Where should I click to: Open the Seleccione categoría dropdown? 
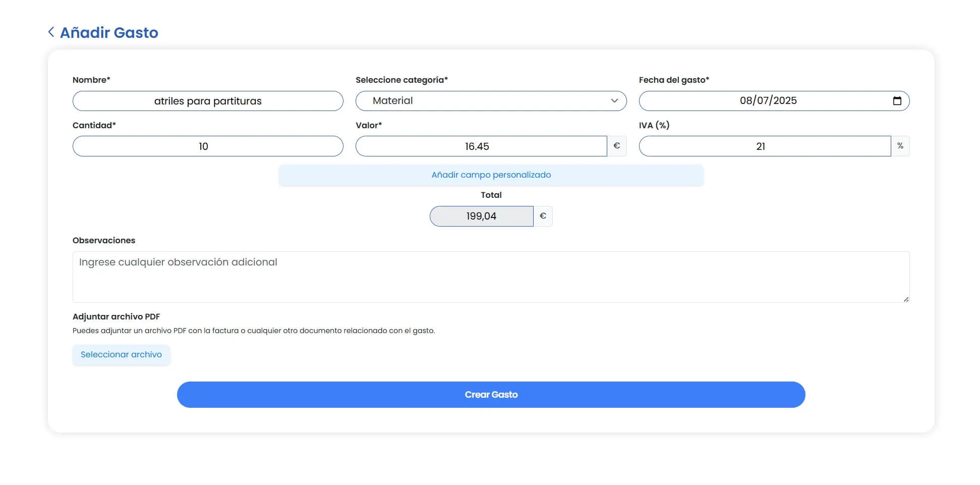491,100
